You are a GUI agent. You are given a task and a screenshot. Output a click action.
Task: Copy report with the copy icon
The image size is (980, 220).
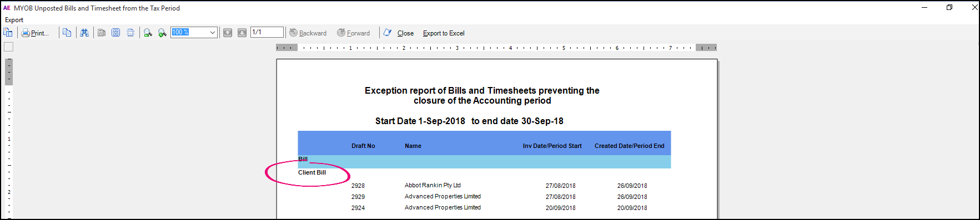67,33
